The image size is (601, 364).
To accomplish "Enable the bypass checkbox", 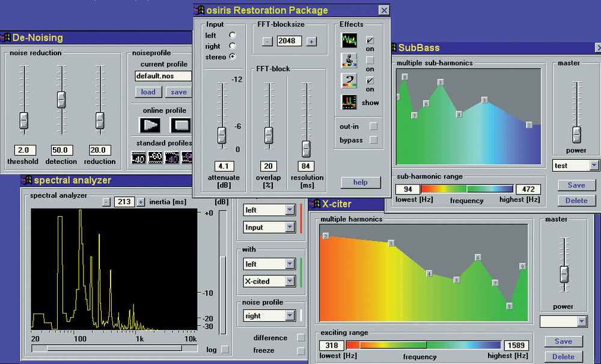I will 373,140.
